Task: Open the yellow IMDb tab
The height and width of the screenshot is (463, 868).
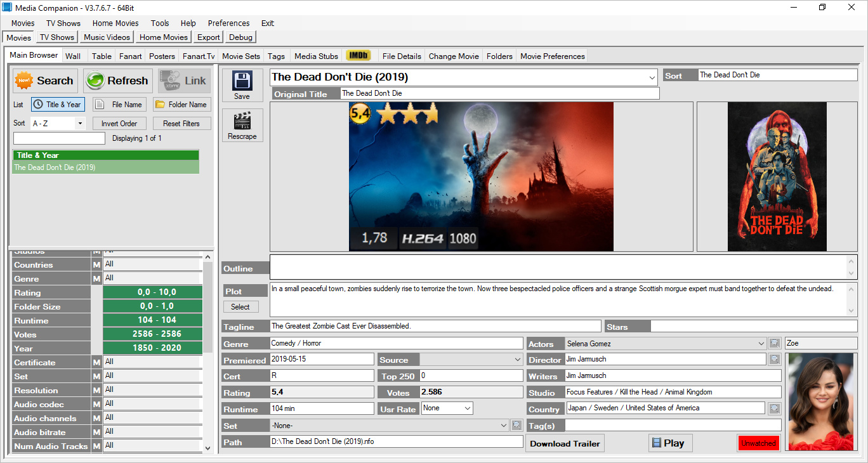Action: pyautogui.click(x=359, y=56)
